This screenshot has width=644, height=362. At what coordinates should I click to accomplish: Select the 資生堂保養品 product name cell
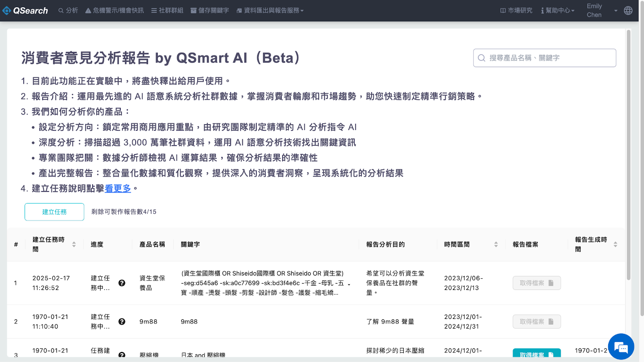pyautogui.click(x=152, y=283)
